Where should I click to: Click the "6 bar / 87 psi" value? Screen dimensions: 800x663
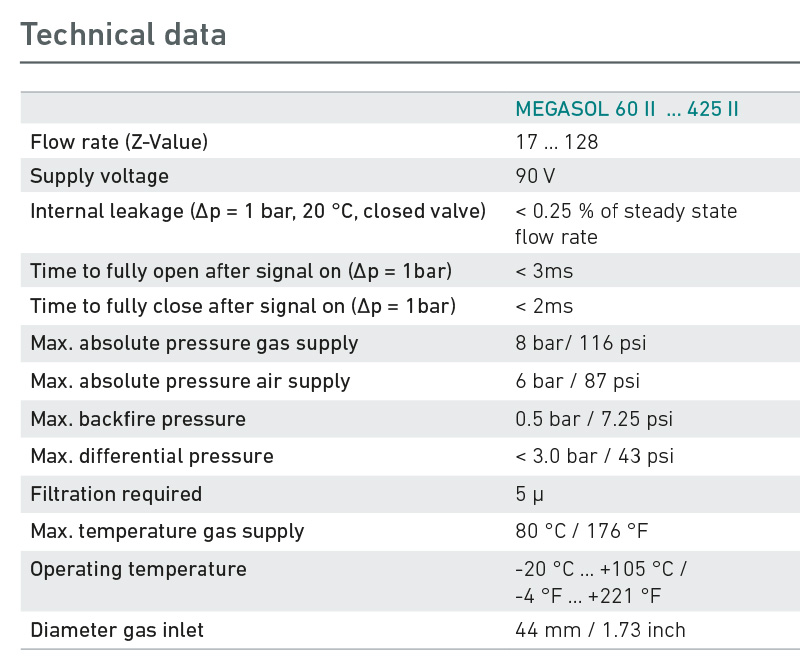[577, 381]
